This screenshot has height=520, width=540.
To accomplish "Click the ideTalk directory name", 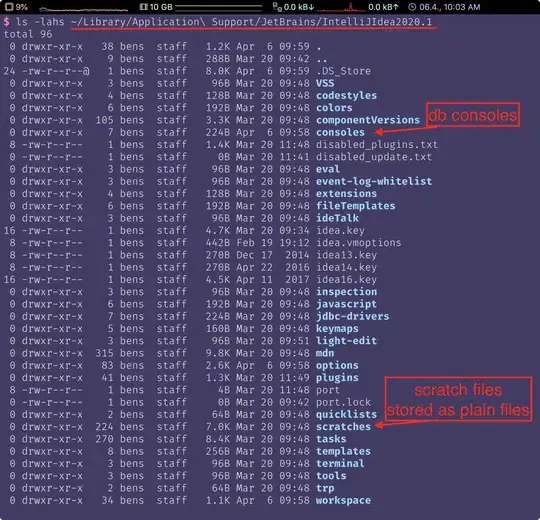I will click(337, 218).
